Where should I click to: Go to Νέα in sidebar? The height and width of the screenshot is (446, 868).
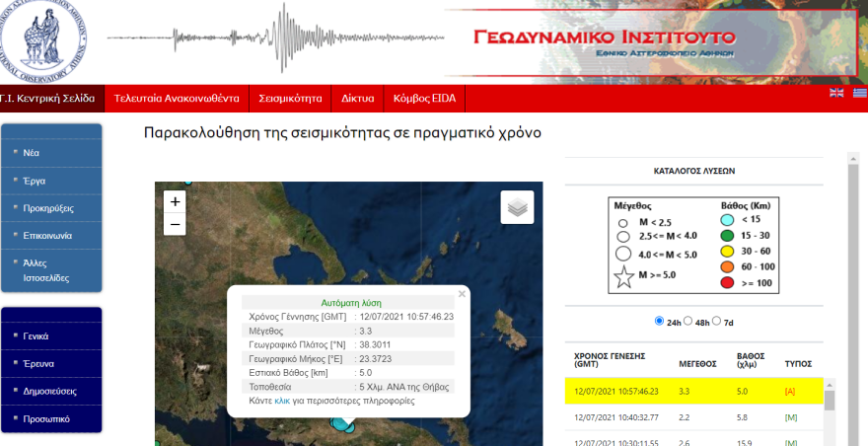coord(31,153)
